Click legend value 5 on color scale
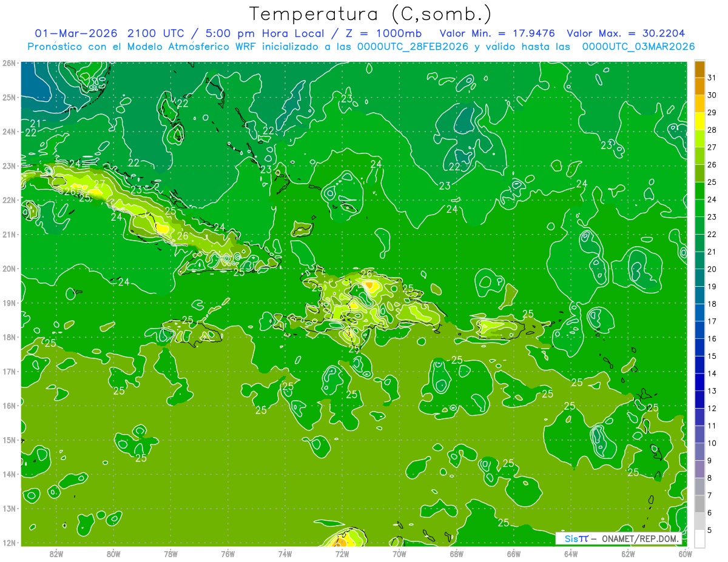The width and height of the screenshot is (728, 562). pyautogui.click(x=710, y=530)
